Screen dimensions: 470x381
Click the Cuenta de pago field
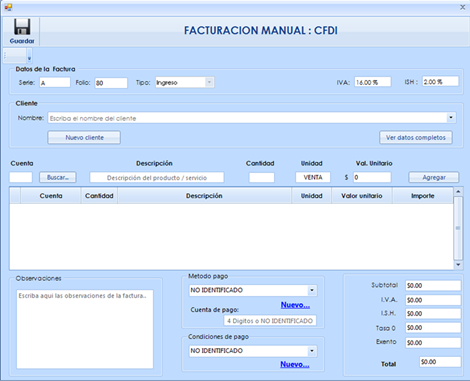(x=270, y=321)
